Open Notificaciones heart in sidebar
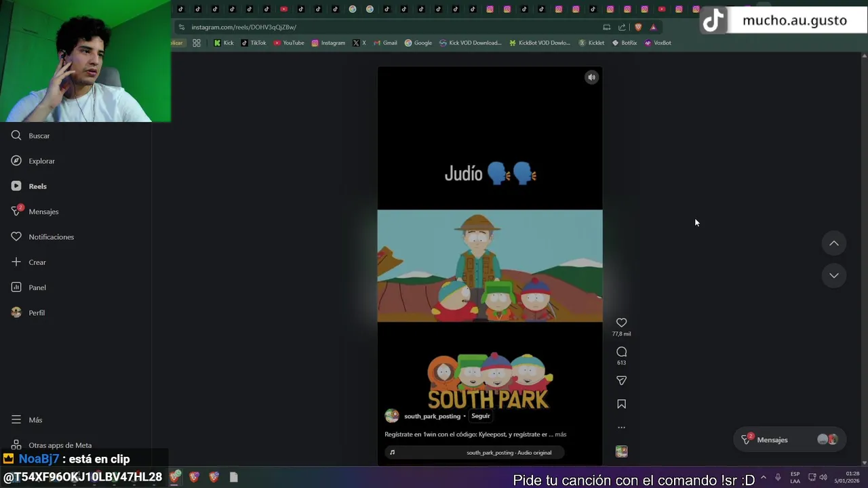Viewport: 868px width, 488px height. pyautogui.click(x=42, y=237)
